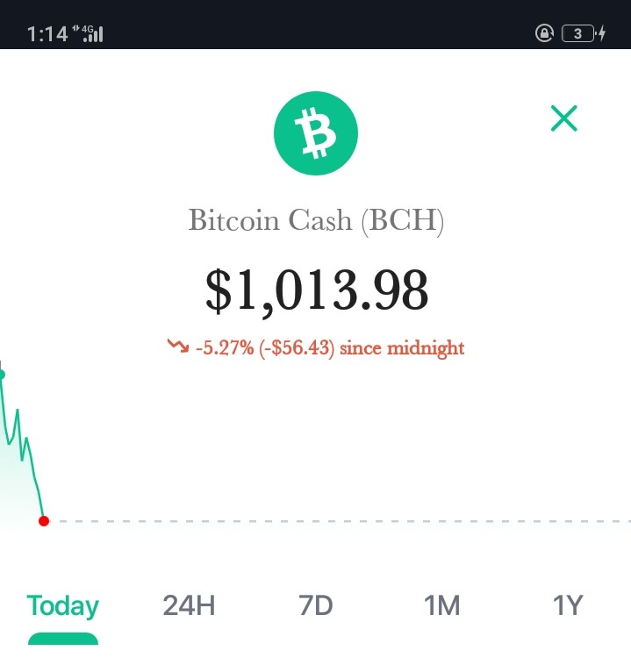The image size is (631, 672).
Task: Tap the $1,013.98 price value
Action: coord(316,291)
